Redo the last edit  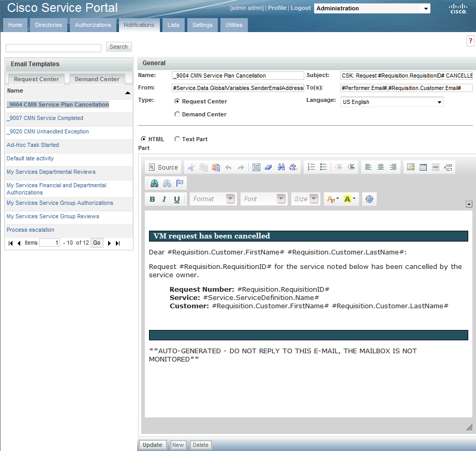(x=241, y=167)
